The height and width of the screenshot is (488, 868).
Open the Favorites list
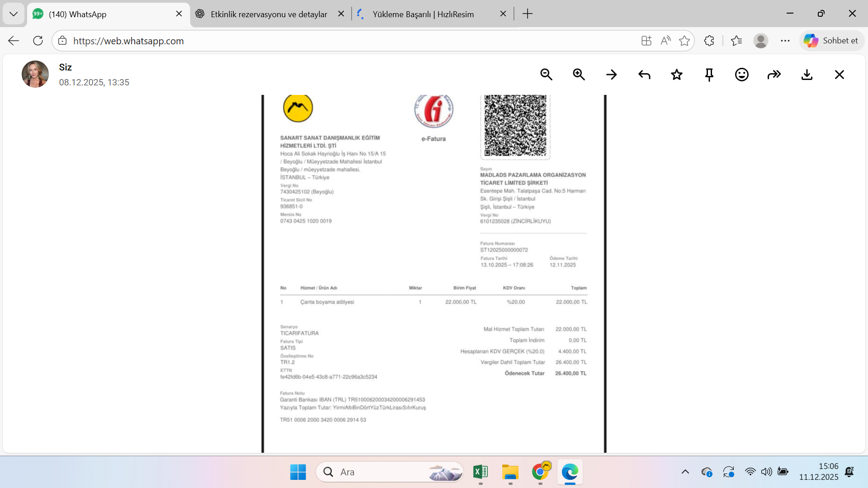tap(736, 41)
